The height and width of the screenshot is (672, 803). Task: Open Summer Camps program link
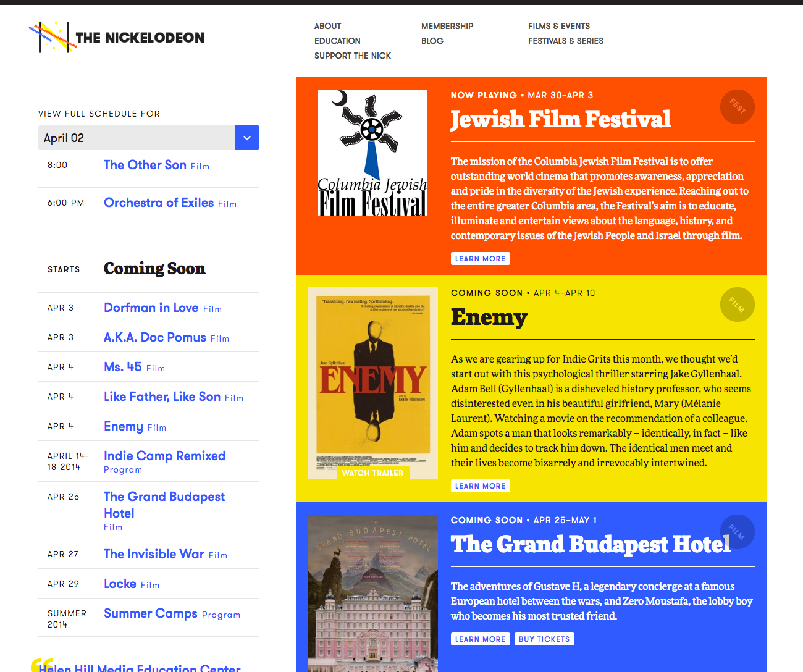tap(151, 613)
